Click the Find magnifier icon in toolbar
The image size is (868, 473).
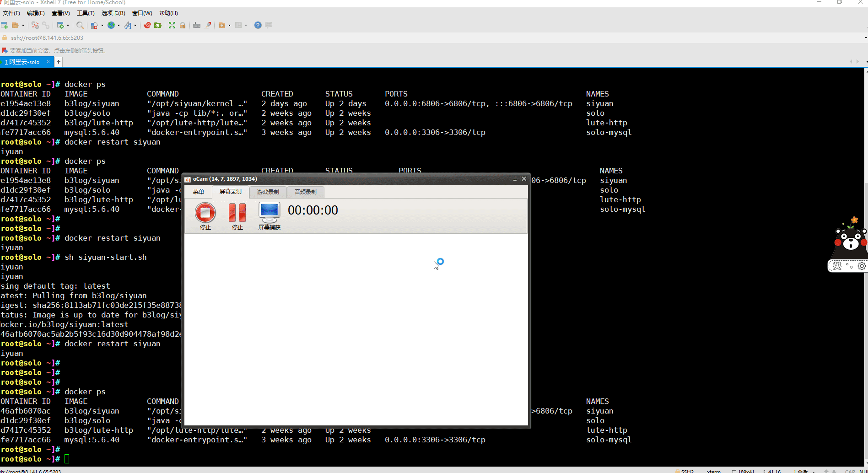80,25
